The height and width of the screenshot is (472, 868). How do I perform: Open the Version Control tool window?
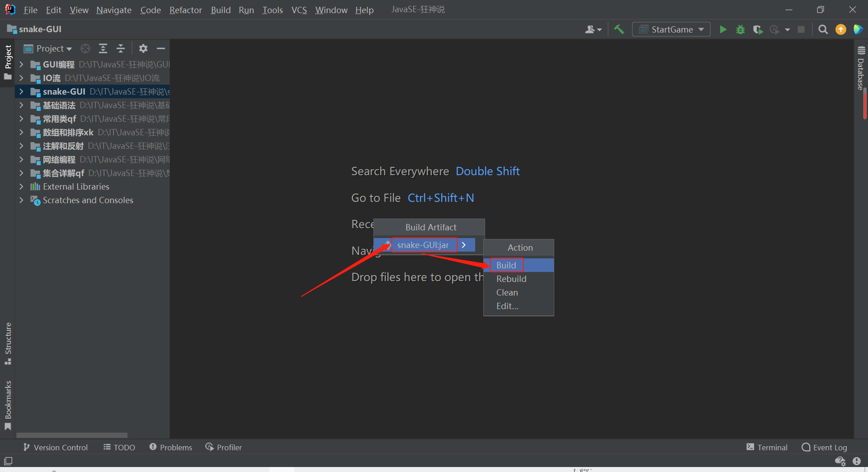point(56,447)
